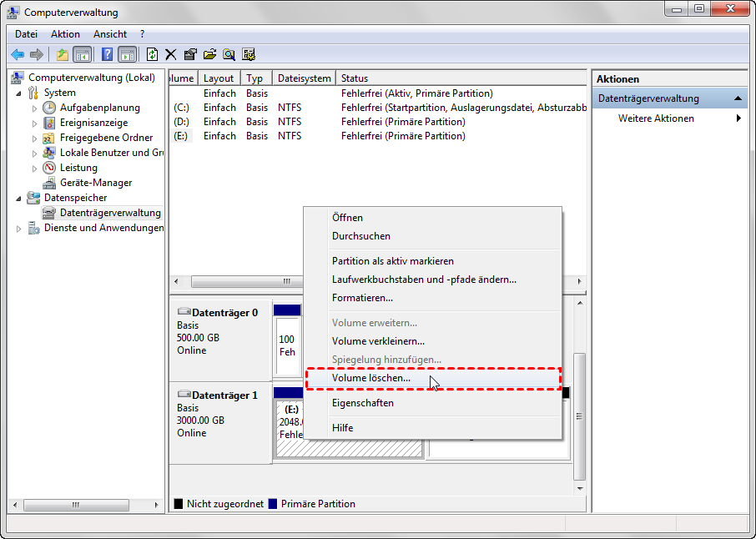Expand the Freigegebene Ordner node

pyautogui.click(x=34, y=138)
